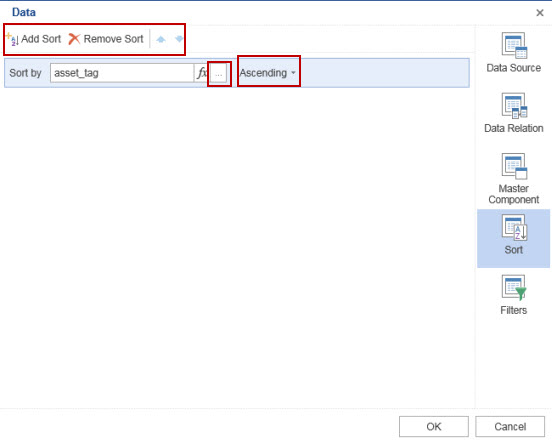Close the Data dialog with the X

click(x=540, y=13)
